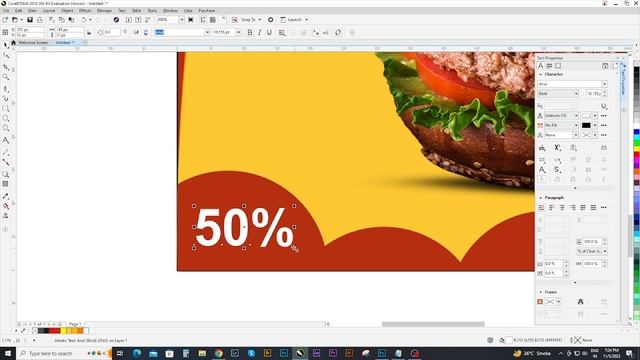Select the Polygon tool in the toolbox
Viewport: 640px width, 360px height.
click(x=6, y=128)
